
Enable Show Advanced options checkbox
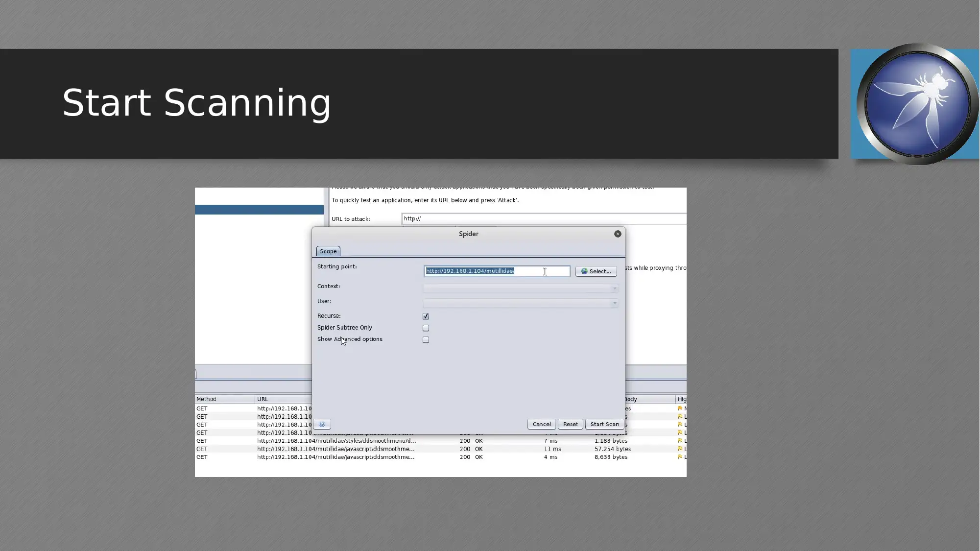[x=426, y=339]
